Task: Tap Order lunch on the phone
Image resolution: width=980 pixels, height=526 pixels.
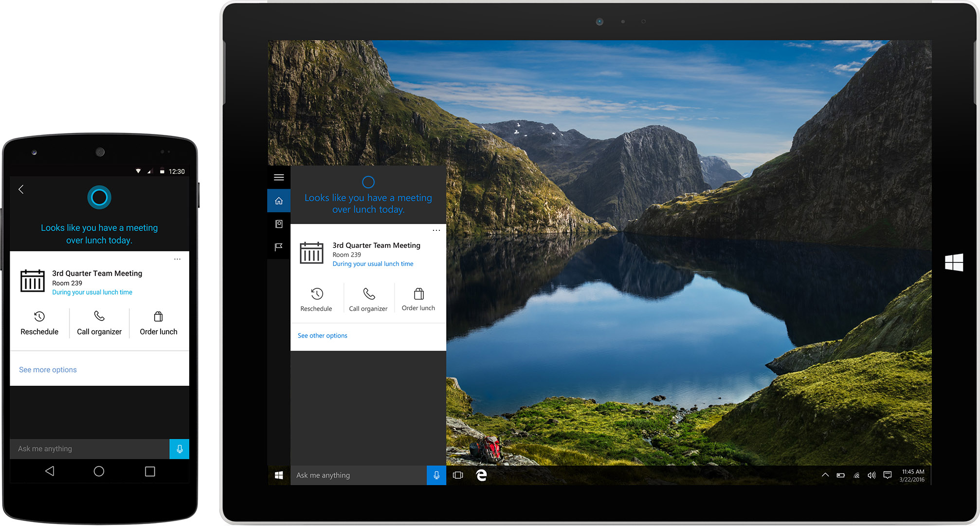Action: (159, 323)
